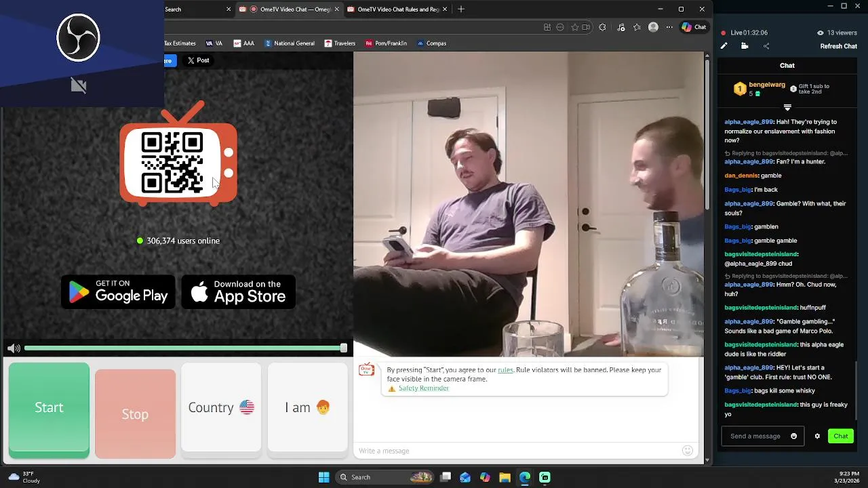Click the camera permission icon in address bar
This screenshot has width=868, height=488.
pyautogui.click(x=586, y=27)
